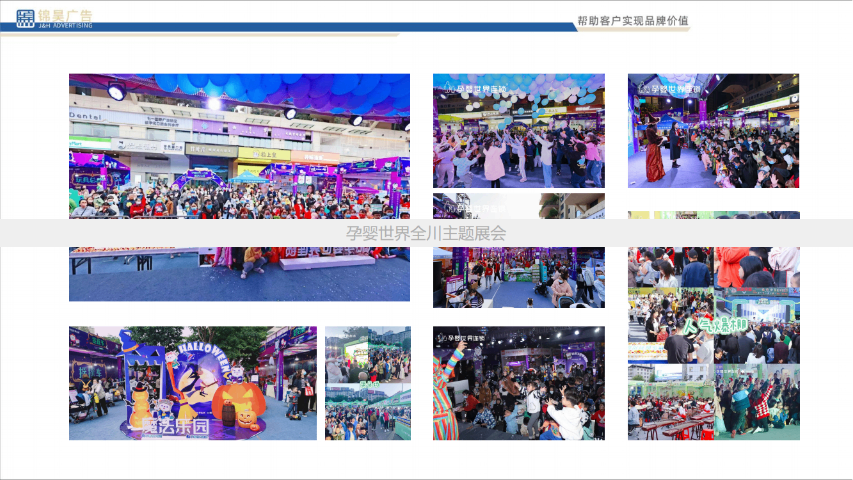
Task: Select the small upper outdoor booth photo
Action: coord(367,354)
